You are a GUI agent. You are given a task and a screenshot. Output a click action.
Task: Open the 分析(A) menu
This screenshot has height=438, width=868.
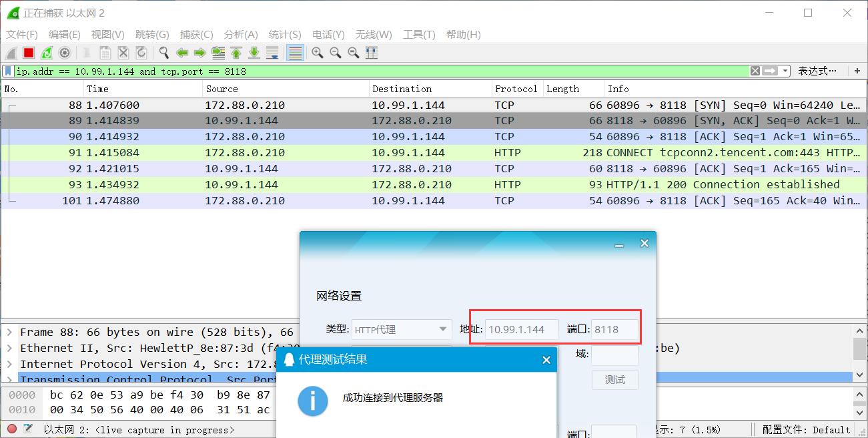(241, 35)
